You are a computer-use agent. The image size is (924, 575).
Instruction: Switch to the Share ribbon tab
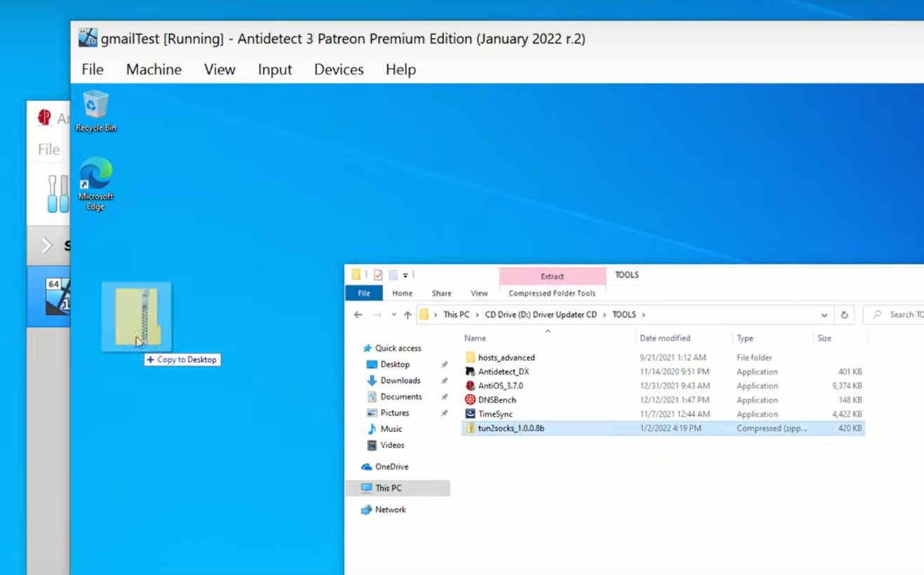point(441,293)
